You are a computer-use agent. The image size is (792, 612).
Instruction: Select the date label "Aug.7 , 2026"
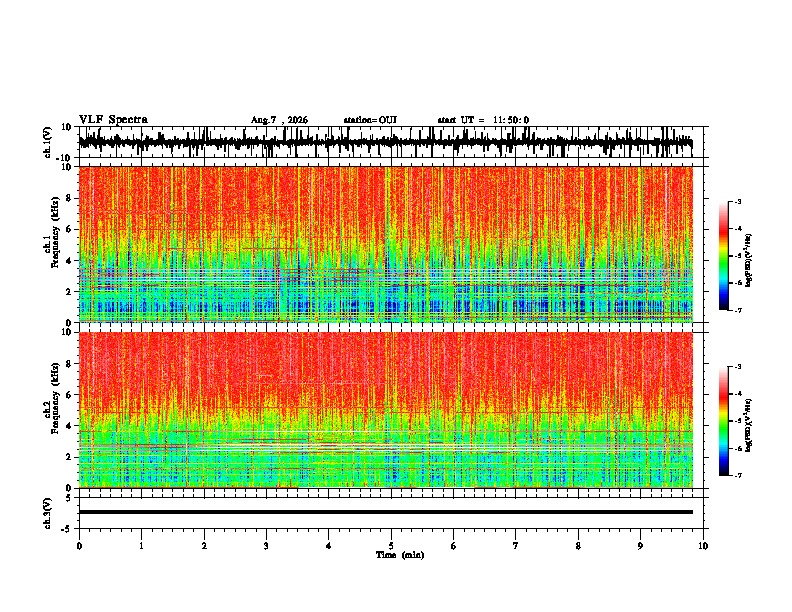279,120
